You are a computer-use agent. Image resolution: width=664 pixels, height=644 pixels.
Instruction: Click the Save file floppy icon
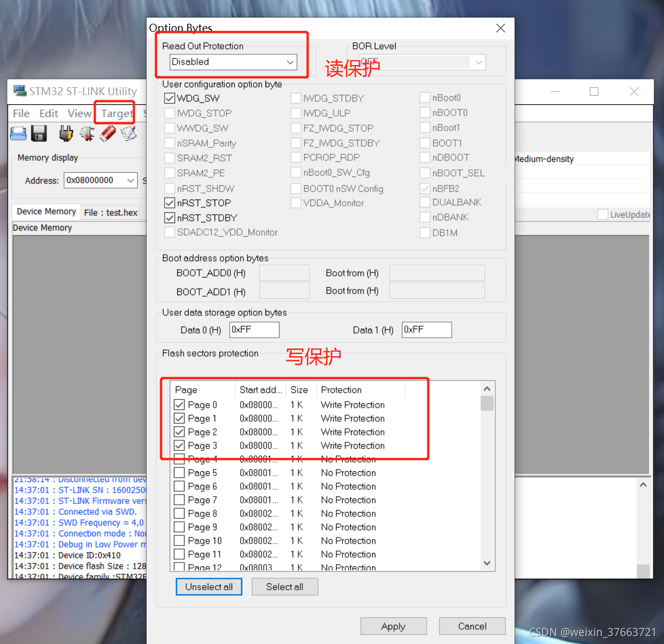point(39,134)
